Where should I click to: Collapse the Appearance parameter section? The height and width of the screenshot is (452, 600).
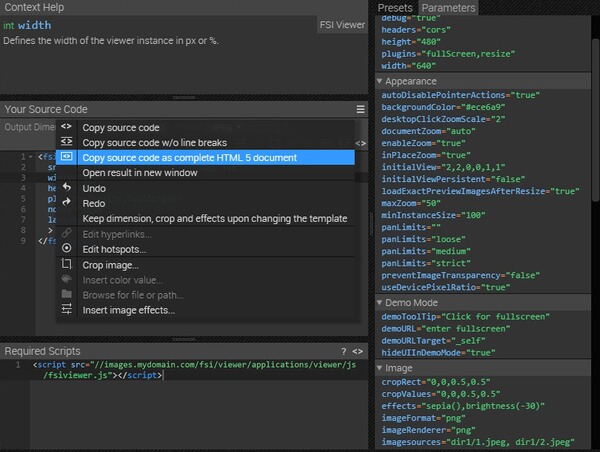point(381,81)
